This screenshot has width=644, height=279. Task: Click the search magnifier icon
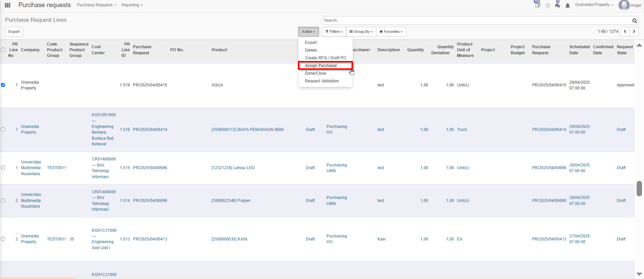pyautogui.click(x=635, y=21)
